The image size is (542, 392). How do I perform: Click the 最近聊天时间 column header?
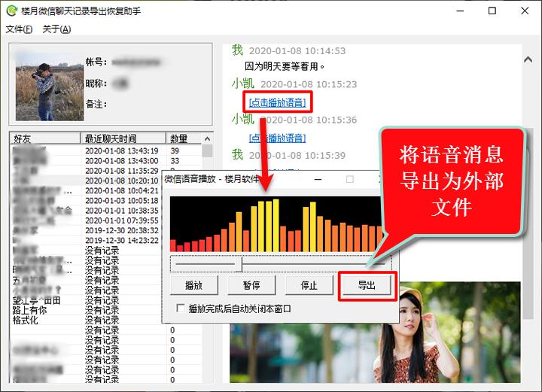coord(123,138)
